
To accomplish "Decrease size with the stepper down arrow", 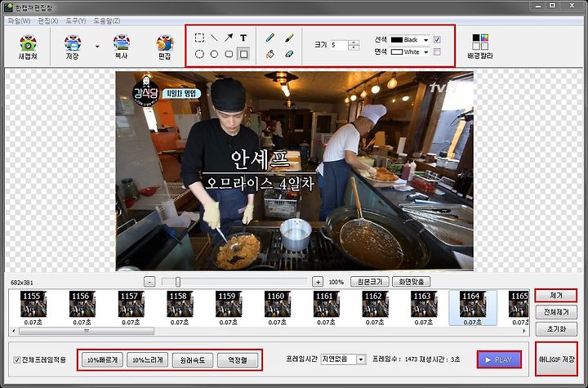I will pos(354,47).
